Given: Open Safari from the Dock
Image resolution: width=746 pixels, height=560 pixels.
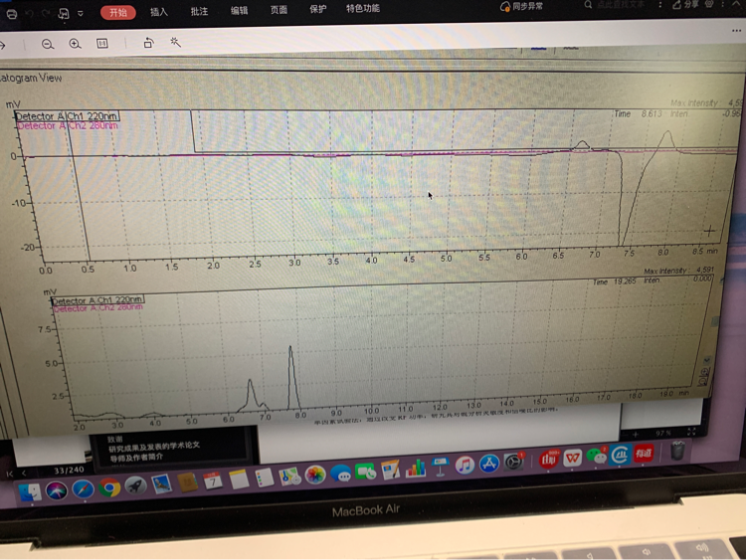Looking at the screenshot, I should 83,488.
